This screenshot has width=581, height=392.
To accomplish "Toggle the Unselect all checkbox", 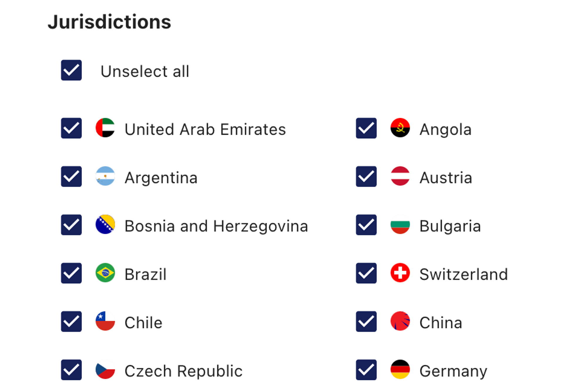I will pyautogui.click(x=71, y=70).
